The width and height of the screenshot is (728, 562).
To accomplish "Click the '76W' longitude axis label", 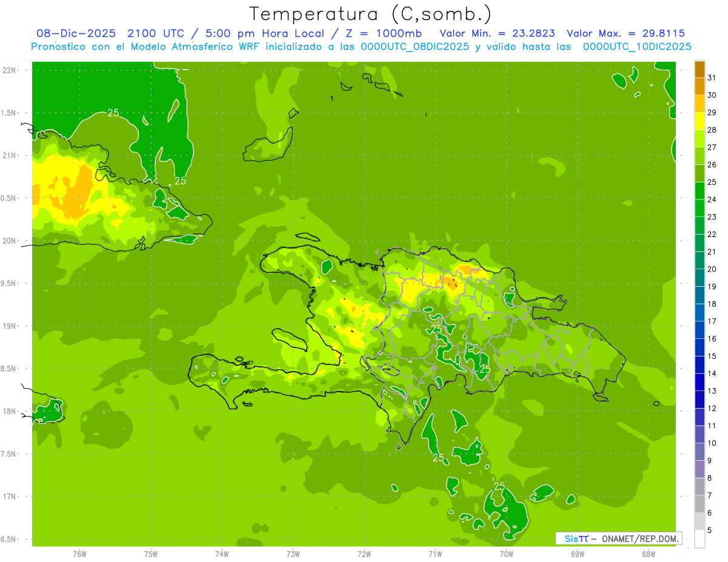I will tap(79, 554).
